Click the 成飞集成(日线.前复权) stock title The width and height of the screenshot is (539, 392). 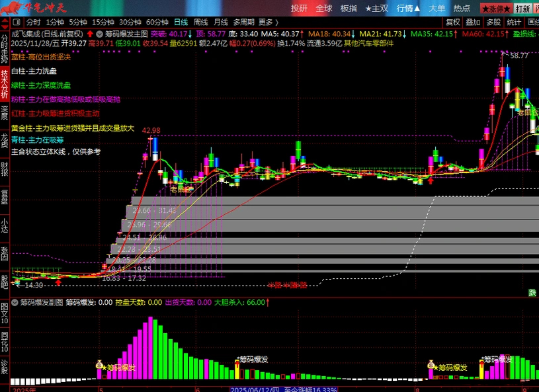pos(48,34)
